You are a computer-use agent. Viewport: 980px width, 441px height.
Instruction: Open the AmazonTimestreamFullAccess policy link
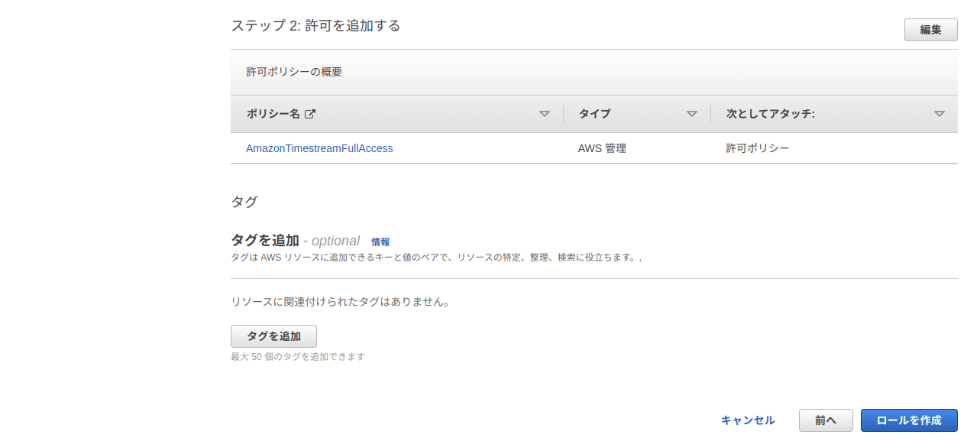click(x=319, y=148)
